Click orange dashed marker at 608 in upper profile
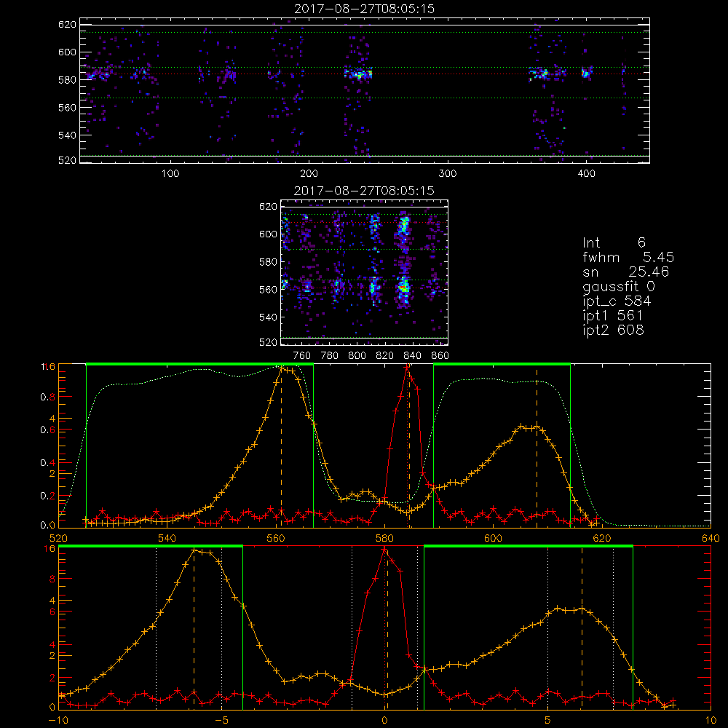The width and height of the screenshot is (728, 728). click(x=537, y=447)
